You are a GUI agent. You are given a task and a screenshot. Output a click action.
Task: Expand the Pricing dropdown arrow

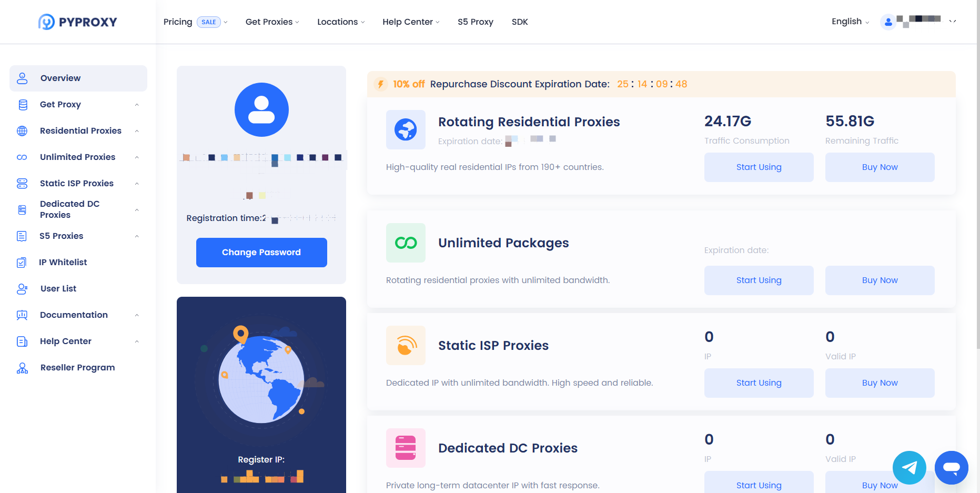tap(226, 22)
